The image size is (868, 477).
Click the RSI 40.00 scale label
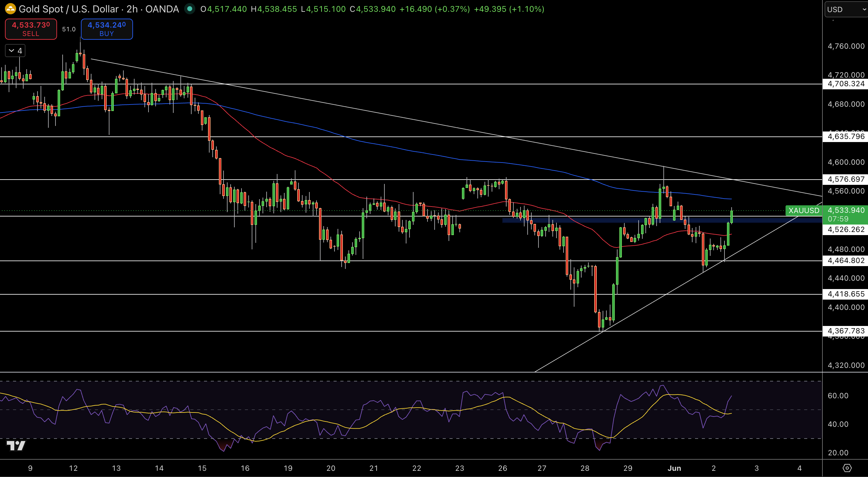click(838, 424)
